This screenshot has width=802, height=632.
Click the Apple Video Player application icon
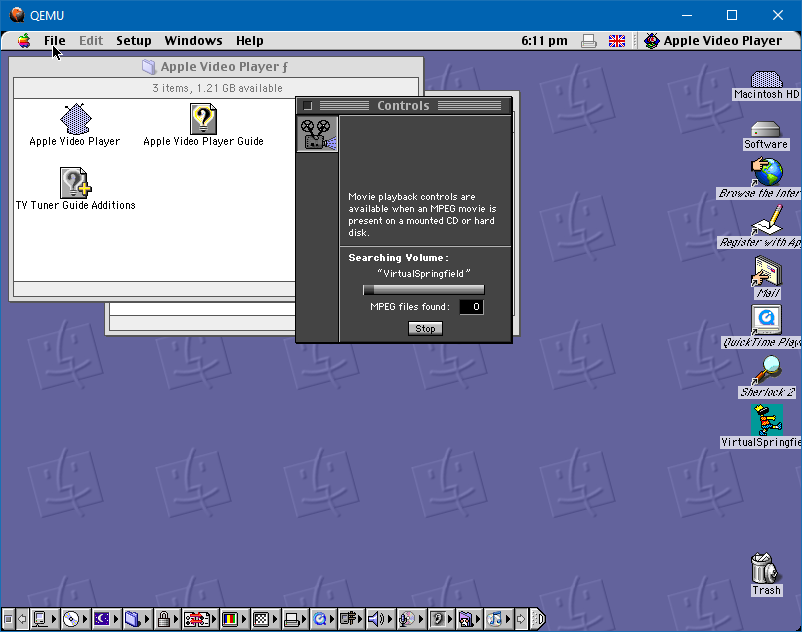pos(75,120)
